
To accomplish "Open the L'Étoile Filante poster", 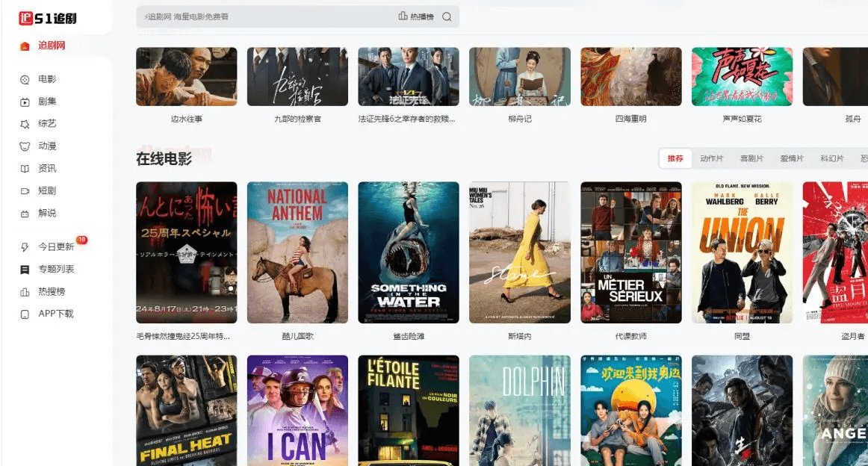I will [409, 411].
